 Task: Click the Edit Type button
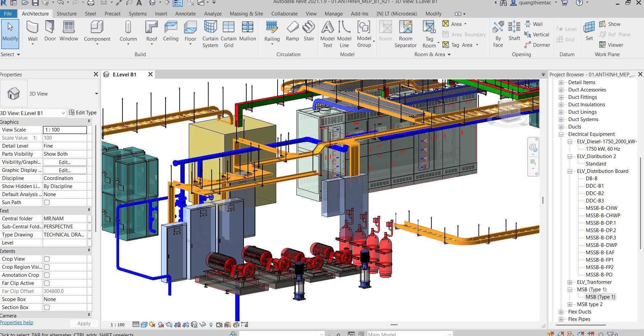[83, 113]
